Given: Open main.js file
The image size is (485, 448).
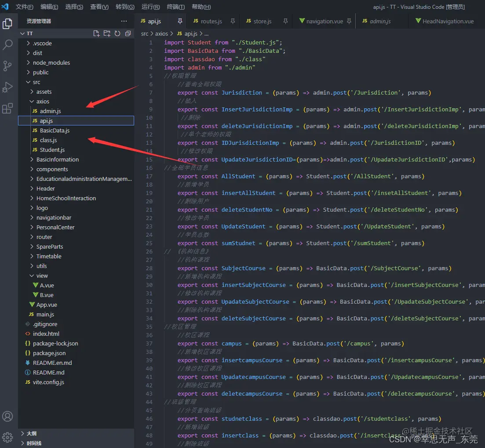Looking at the screenshot, I should (x=76, y=314).
